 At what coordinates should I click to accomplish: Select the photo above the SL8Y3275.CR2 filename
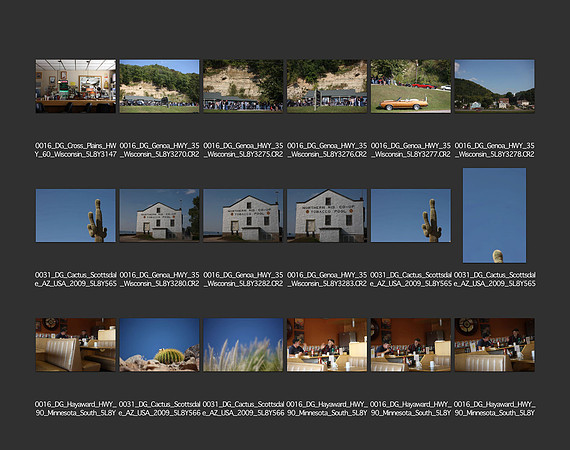pyautogui.click(x=243, y=86)
